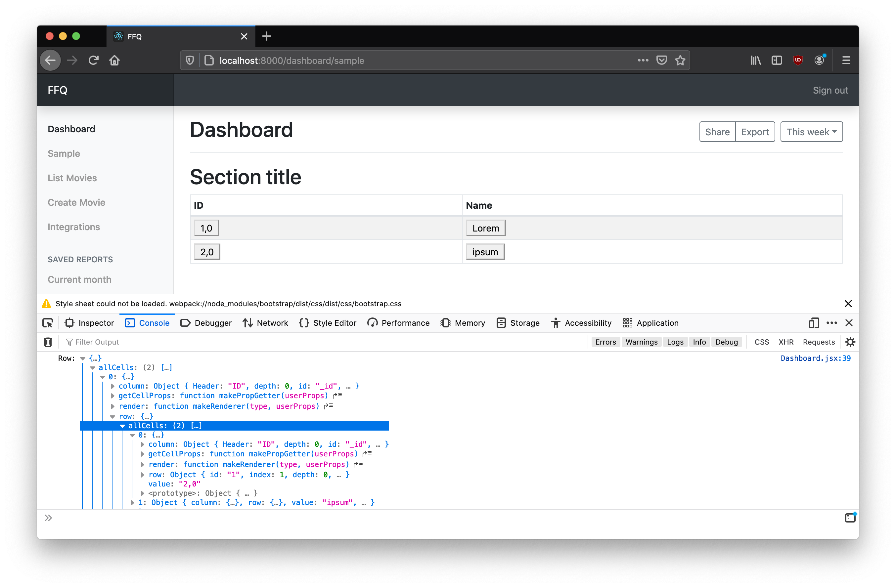The width and height of the screenshot is (896, 588).
Task: Collapse the row object node
Action: 112,416
